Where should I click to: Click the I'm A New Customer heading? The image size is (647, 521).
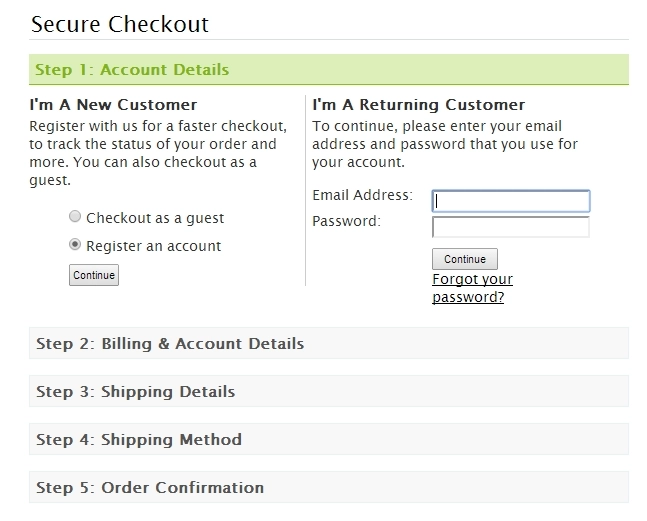tap(113, 104)
